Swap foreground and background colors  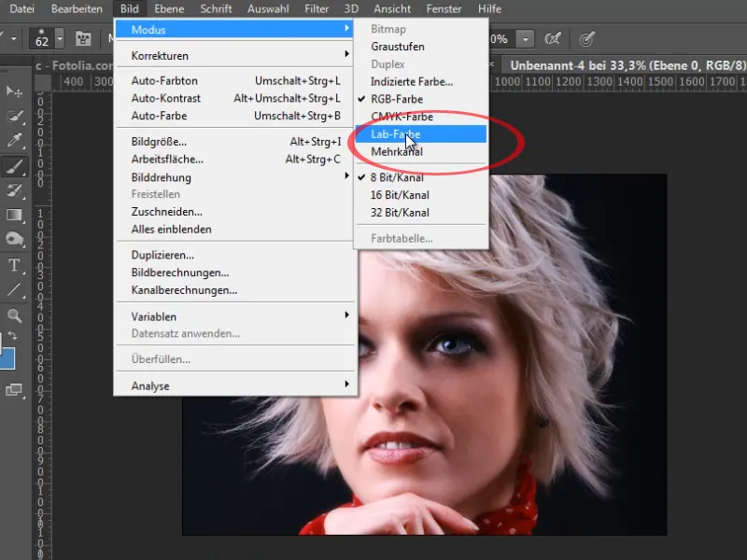pos(13,336)
